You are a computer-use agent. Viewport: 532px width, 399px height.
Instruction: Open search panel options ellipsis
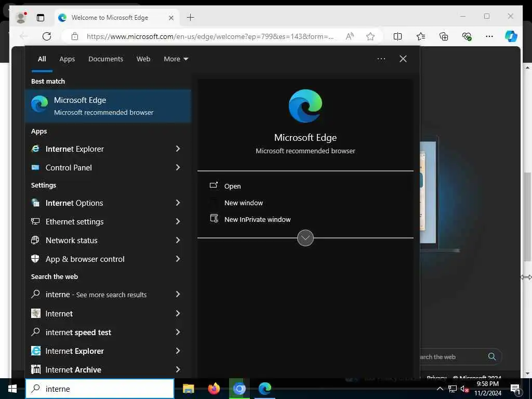(381, 59)
